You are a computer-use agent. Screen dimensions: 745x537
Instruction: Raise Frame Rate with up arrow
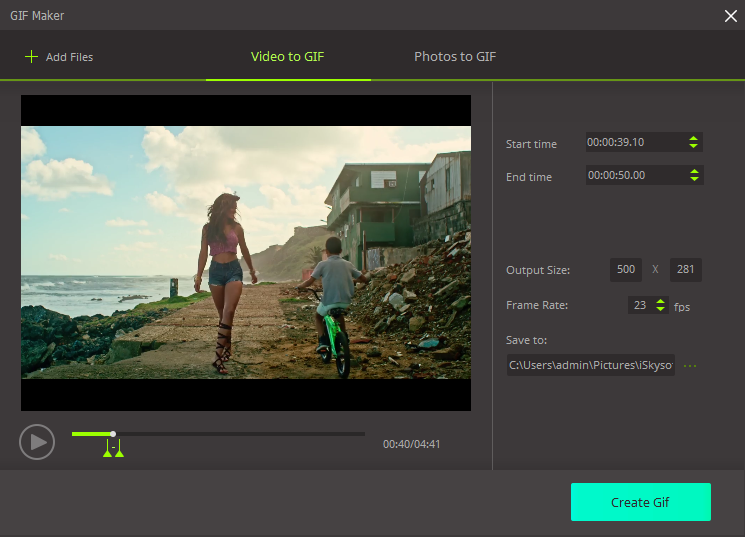coord(660,301)
